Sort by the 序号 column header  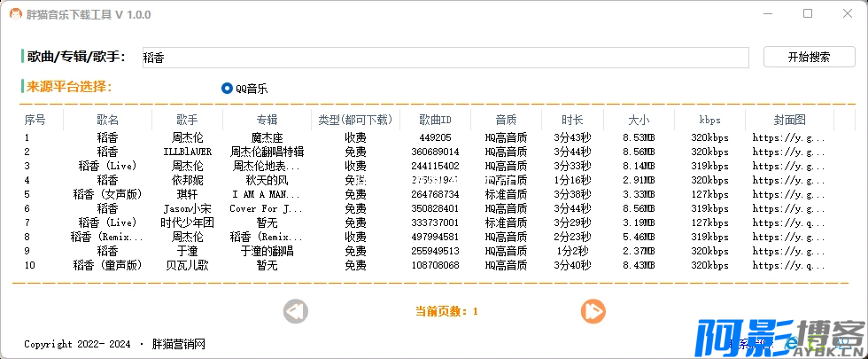click(x=35, y=120)
